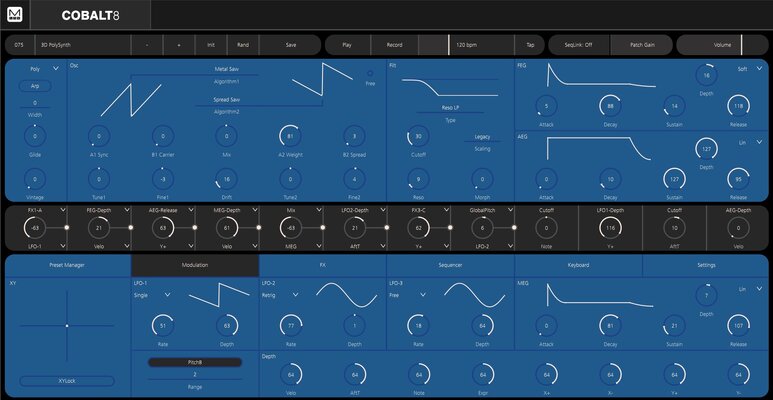Viewport: 773px width, 400px height.
Task: Click the FEG Decay knob
Action: point(610,106)
